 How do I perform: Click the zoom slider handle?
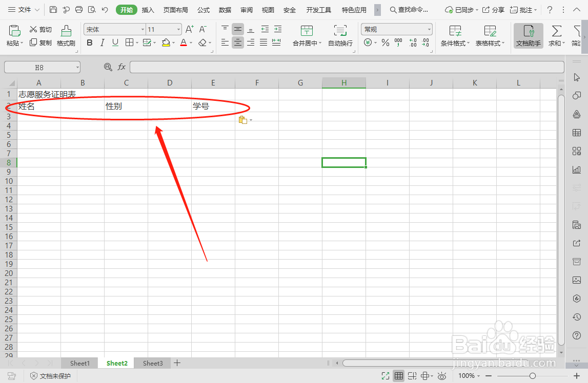[533, 375]
